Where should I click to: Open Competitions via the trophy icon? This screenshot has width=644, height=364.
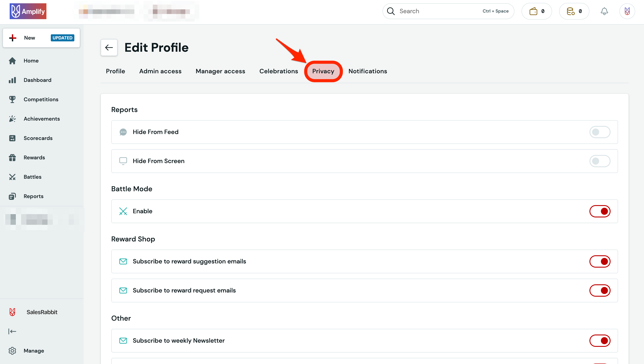pos(13,99)
